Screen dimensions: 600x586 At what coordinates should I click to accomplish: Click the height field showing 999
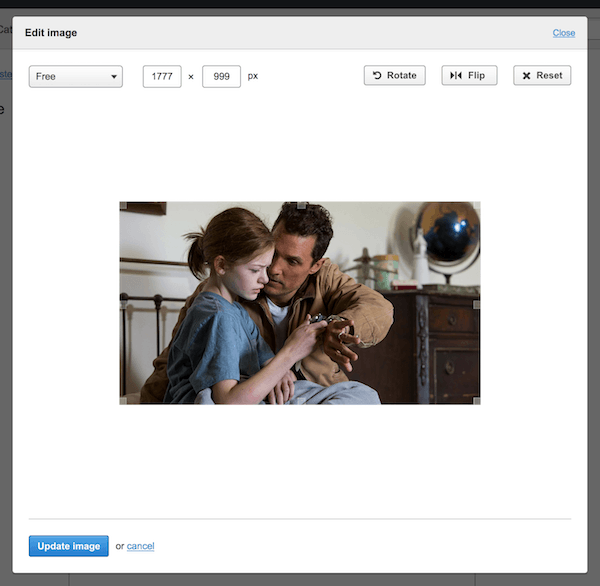[x=222, y=77]
